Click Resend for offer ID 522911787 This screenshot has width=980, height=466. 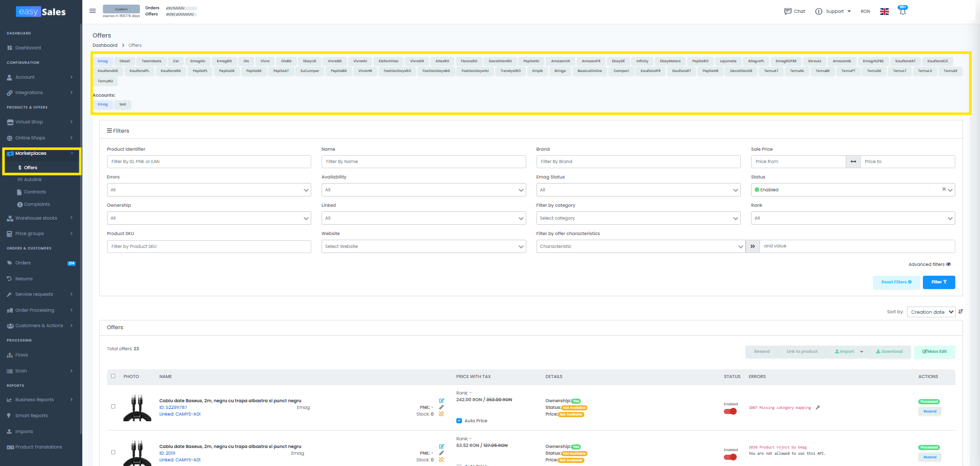tap(930, 411)
